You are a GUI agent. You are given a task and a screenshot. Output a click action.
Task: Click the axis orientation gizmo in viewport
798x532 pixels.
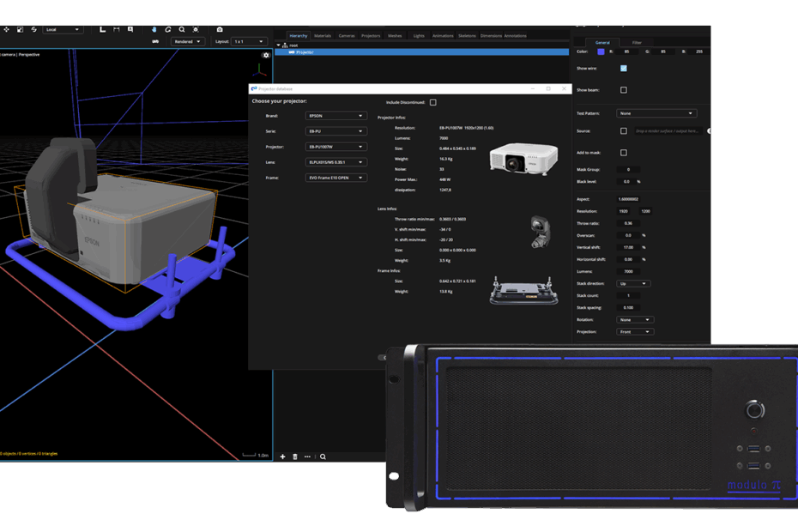click(259, 70)
